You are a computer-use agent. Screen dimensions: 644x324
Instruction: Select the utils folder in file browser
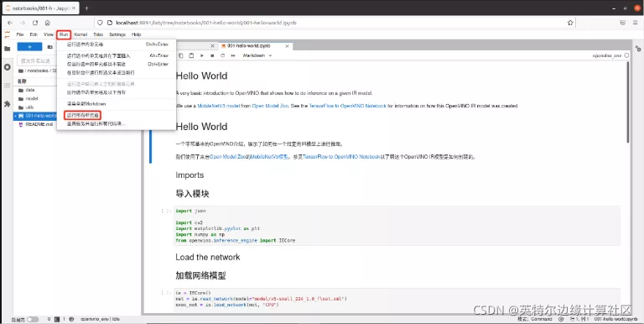(x=29, y=107)
